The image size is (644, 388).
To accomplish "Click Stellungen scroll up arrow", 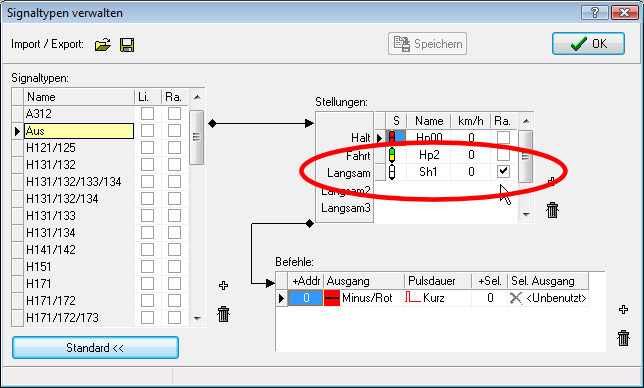I will (526, 121).
